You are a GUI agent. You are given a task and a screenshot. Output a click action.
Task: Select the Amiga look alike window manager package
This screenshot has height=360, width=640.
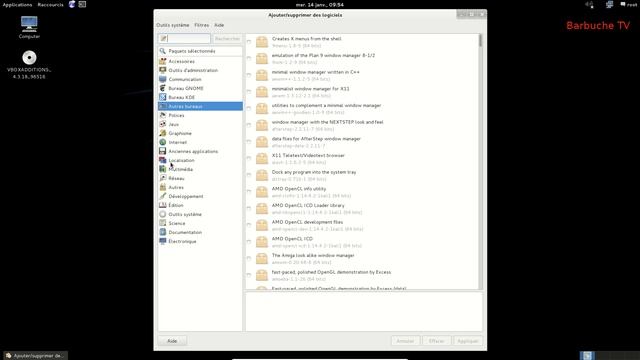pos(362,258)
